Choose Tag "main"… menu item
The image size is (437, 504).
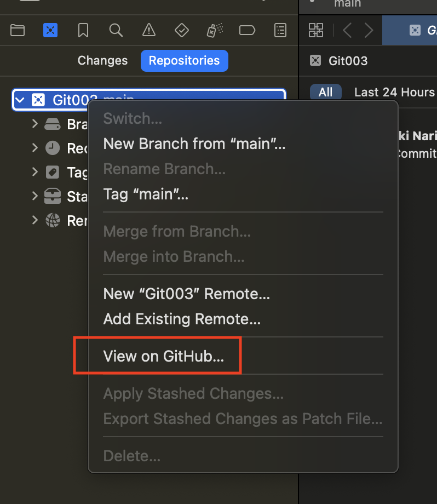[x=243, y=194]
